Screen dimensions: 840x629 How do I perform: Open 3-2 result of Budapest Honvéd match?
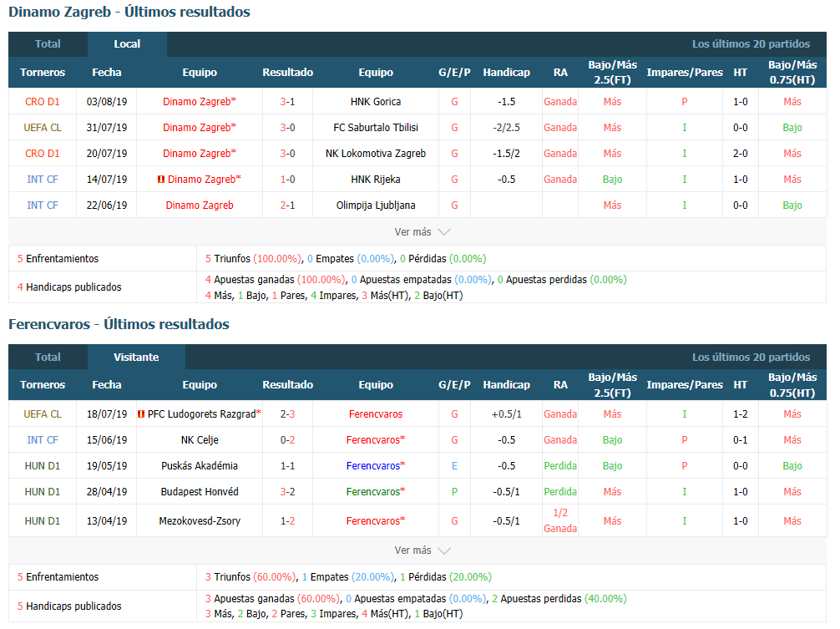pyautogui.click(x=288, y=492)
